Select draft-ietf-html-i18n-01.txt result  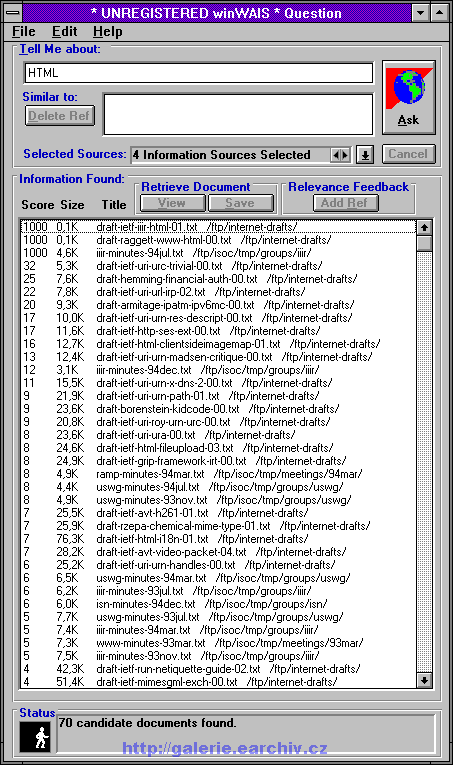pyautogui.click(x=218, y=539)
